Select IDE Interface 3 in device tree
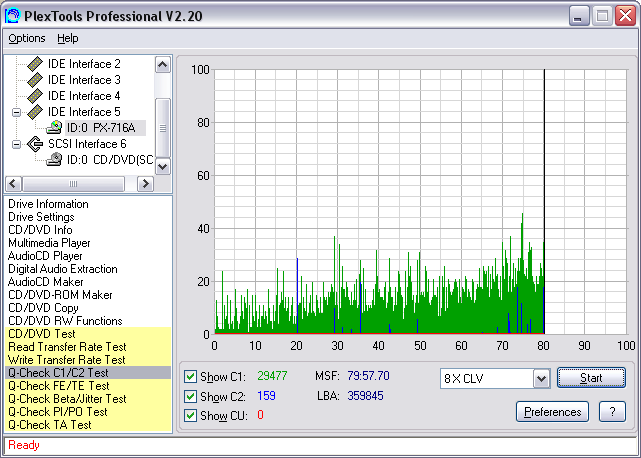 (x=84, y=80)
